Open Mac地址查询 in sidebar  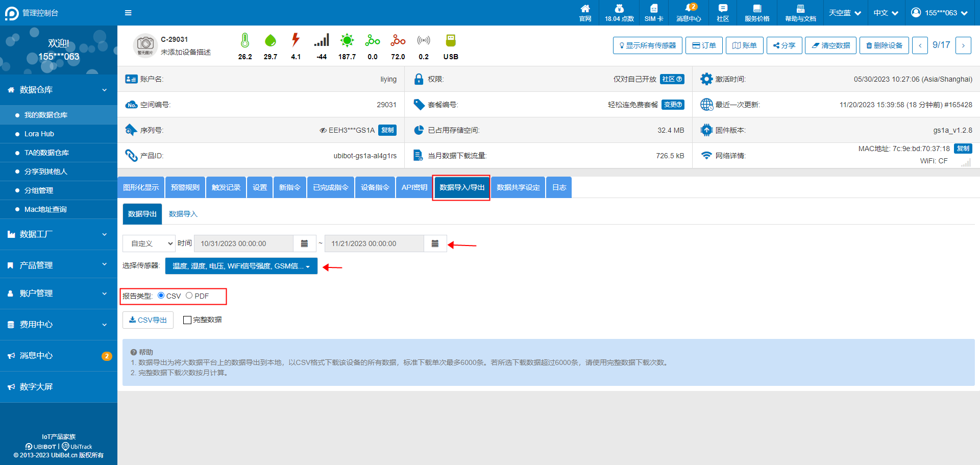pyautogui.click(x=59, y=209)
